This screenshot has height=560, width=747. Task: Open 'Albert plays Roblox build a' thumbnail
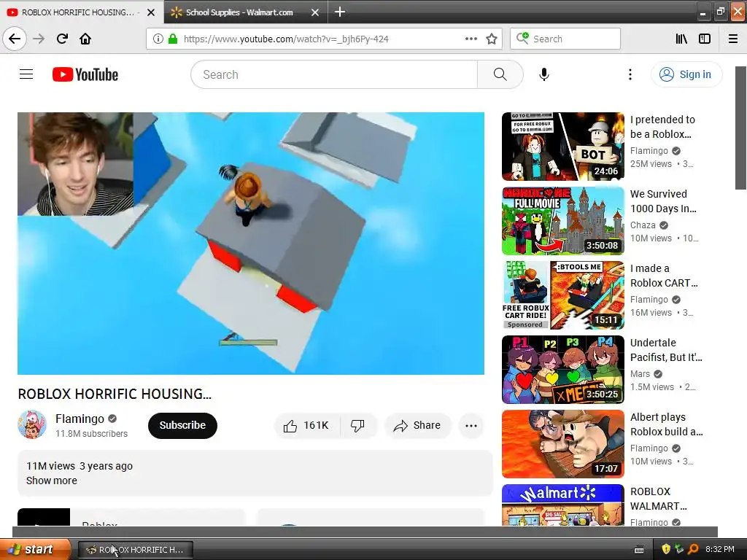point(562,444)
